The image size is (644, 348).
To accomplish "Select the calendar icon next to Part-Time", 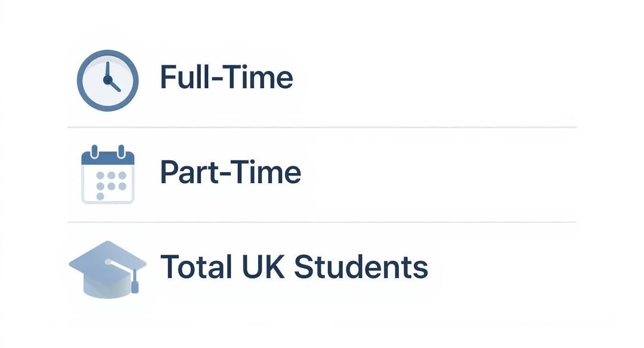I will (x=107, y=175).
